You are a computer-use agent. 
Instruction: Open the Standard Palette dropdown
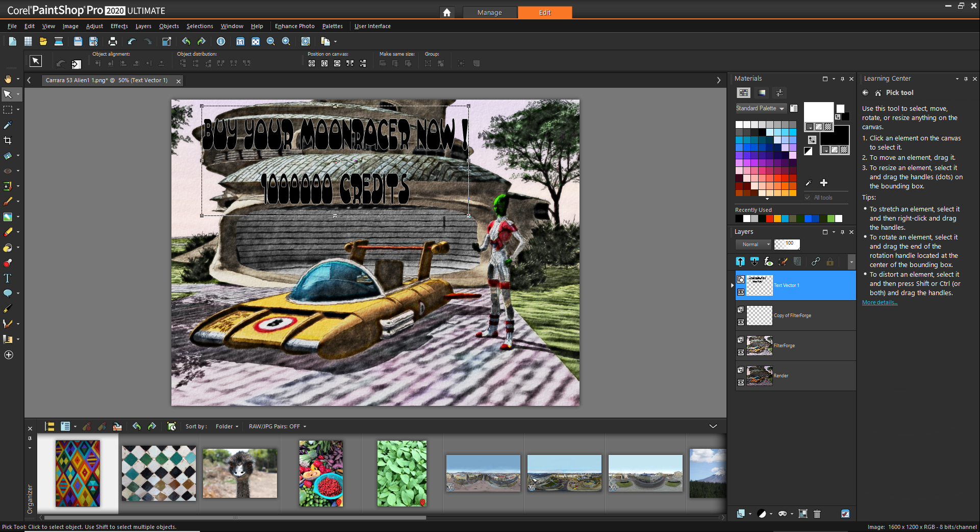tap(760, 108)
